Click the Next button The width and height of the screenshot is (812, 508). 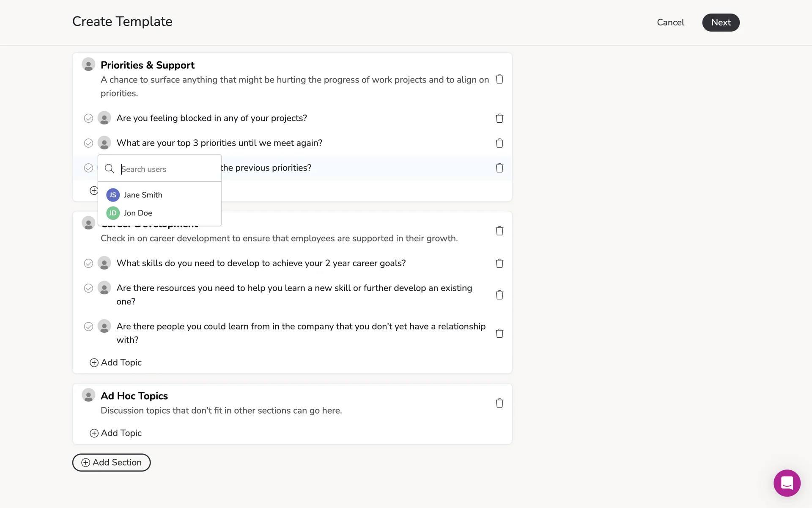(721, 22)
